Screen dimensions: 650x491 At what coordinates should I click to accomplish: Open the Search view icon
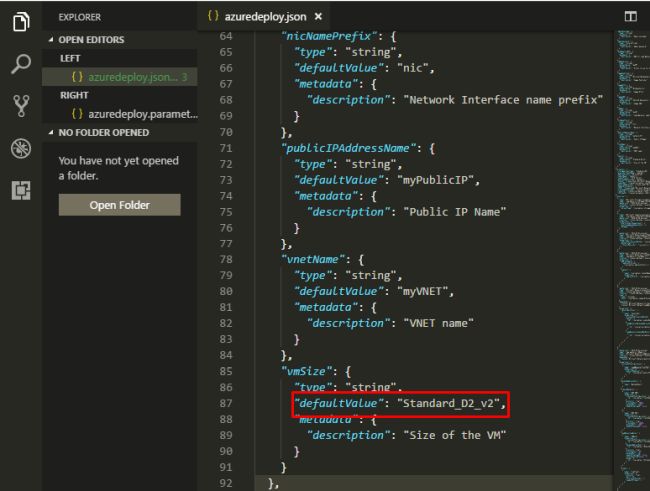pos(21,64)
